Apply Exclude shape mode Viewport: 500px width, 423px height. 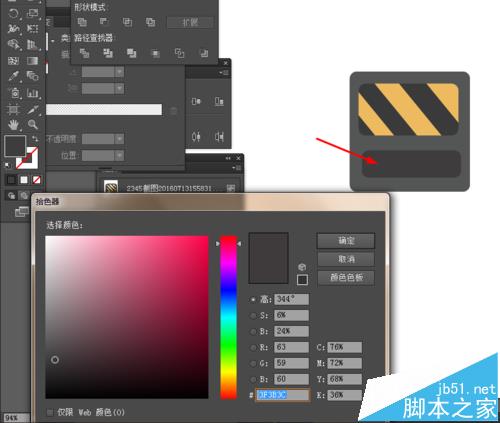pos(150,22)
